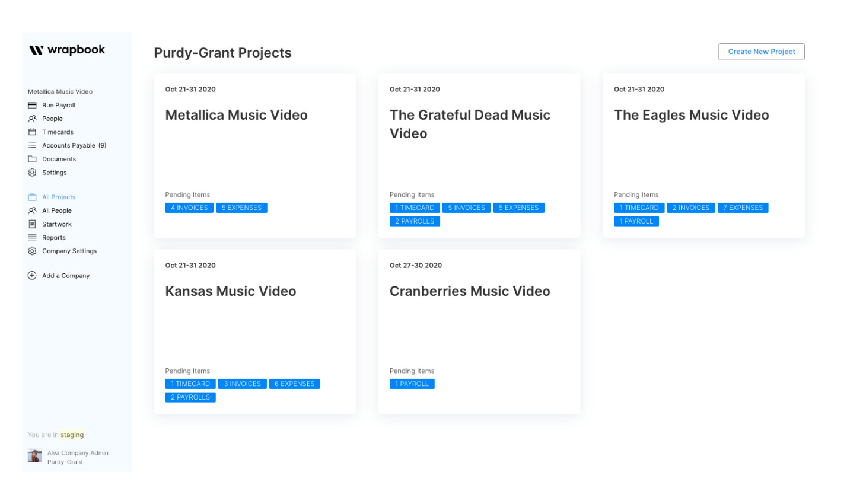The height and width of the screenshot is (504, 847).
Task: Open the Reports page
Action: 54,238
